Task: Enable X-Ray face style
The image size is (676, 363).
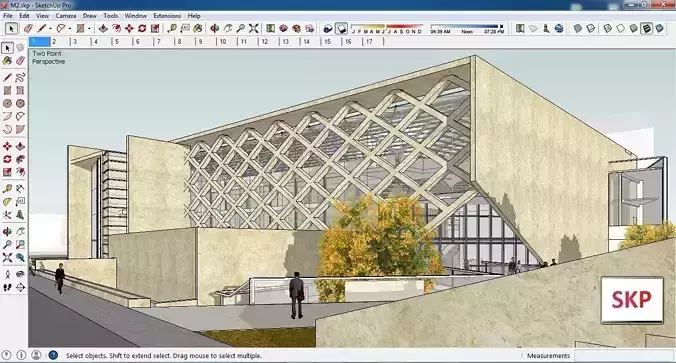Action: (x=578, y=28)
